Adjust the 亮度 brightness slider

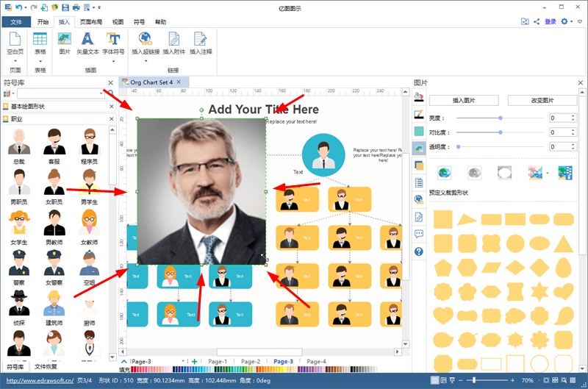tap(501, 118)
